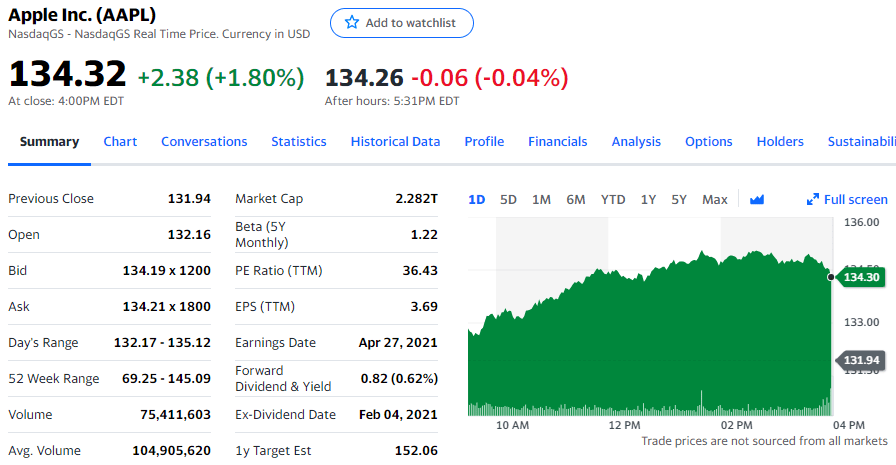Open the Financials tab
The width and height of the screenshot is (896, 465).
(558, 142)
